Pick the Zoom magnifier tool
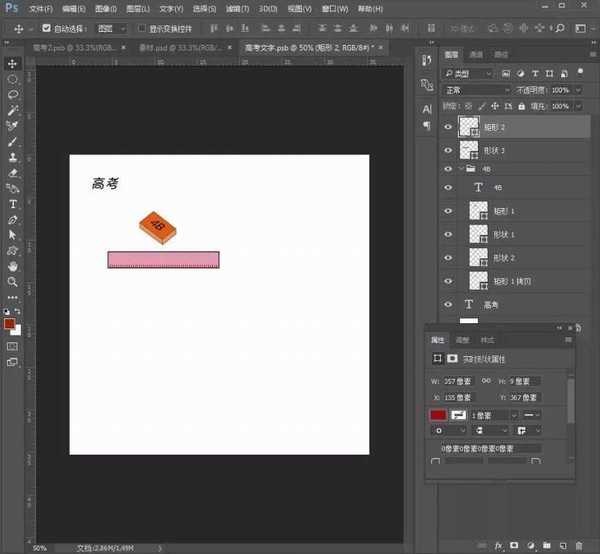The image size is (600, 554). tap(13, 281)
